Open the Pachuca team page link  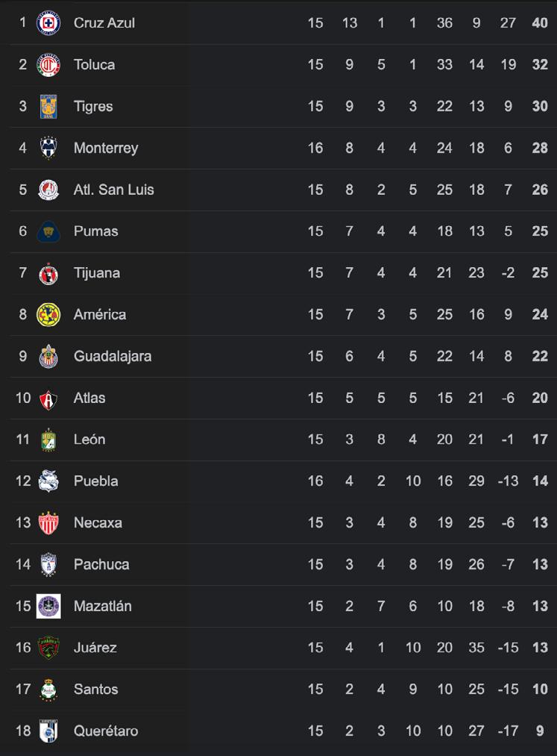[101, 565]
